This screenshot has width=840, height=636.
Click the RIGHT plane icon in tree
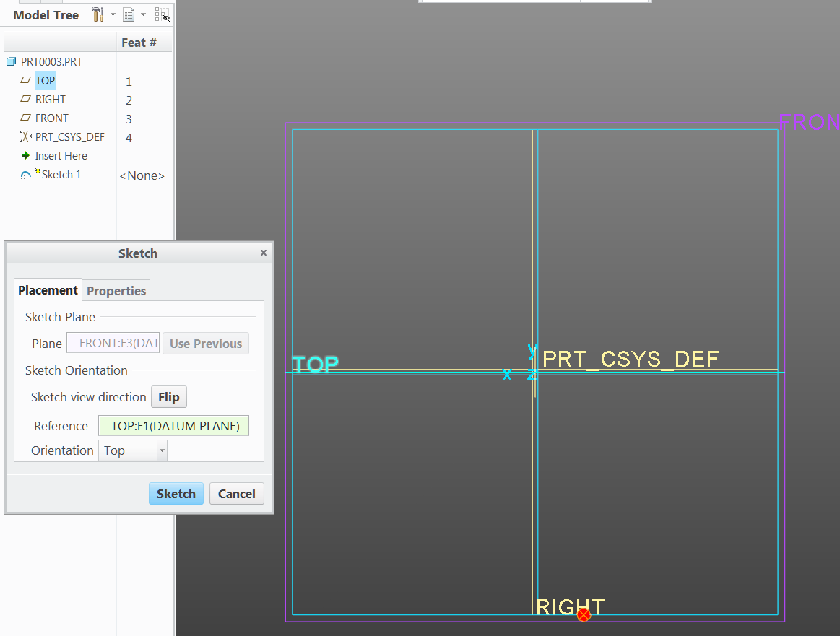pos(26,98)
